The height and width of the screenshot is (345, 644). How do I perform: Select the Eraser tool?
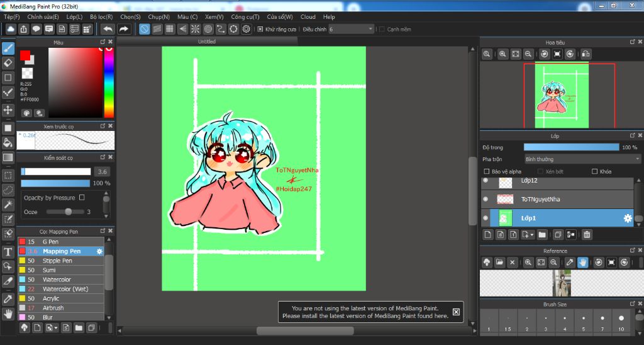(8, 63)
